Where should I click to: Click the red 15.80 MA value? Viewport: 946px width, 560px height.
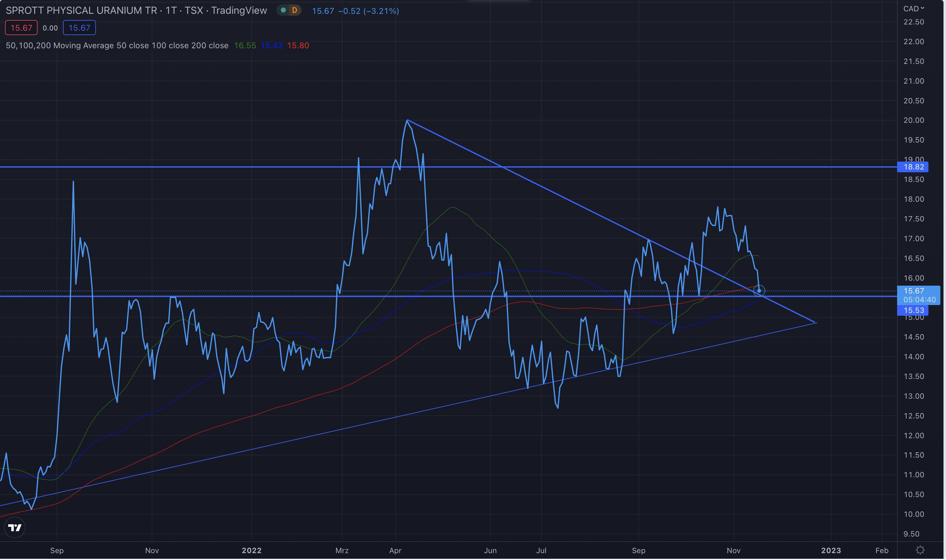[298, 46]
